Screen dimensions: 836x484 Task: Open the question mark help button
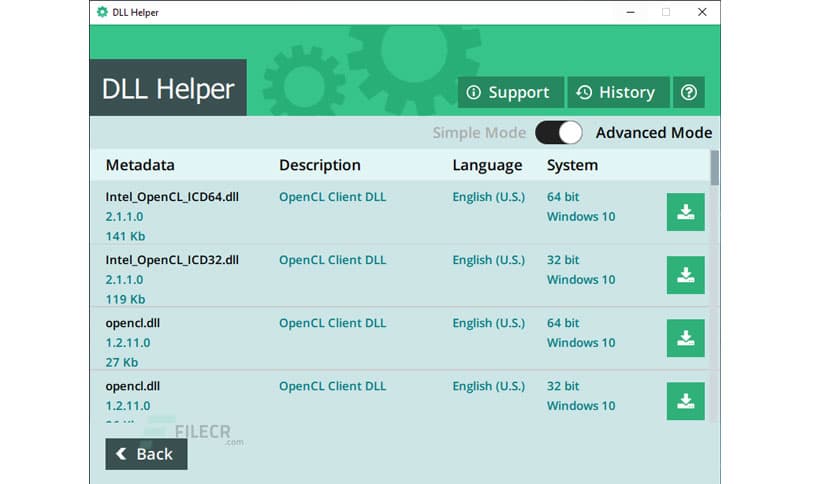pos(688,92)
